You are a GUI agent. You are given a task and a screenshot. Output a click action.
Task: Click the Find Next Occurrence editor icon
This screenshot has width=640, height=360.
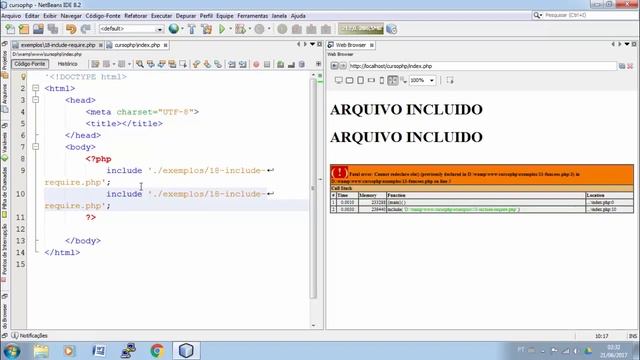tap(162, 64)
